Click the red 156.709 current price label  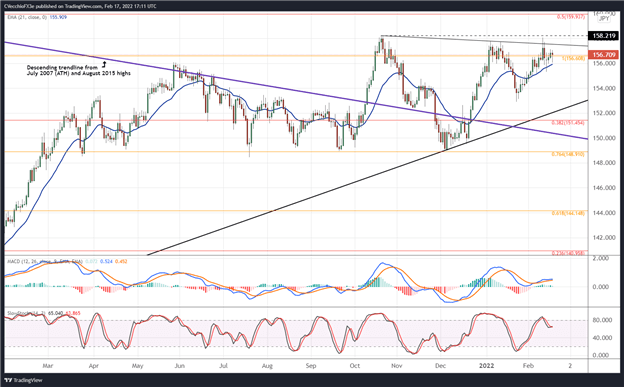(x=604, y=55)
